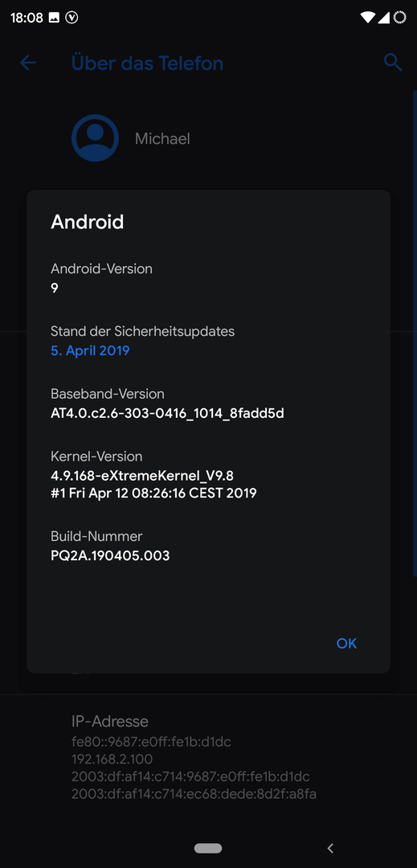The image size is (417, 868).
Task: Tap the 18:08 clock in status bar
Action: [x=27, y=18]
